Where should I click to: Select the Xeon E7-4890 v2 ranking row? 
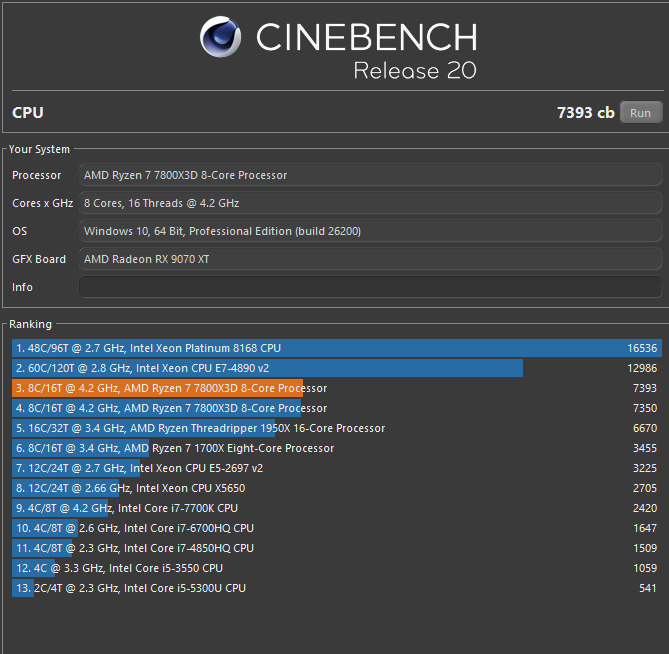[x=336, y=368]
